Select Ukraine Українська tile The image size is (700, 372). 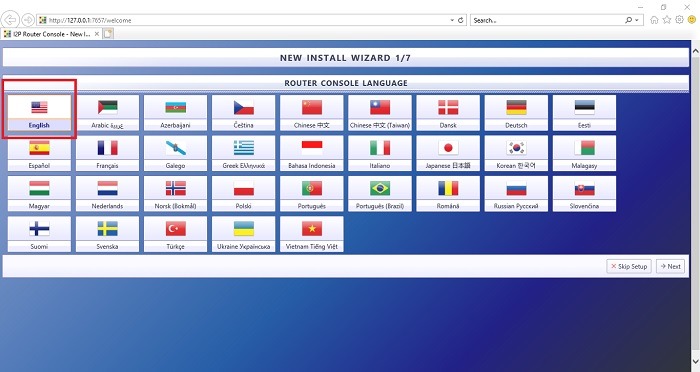[x=244, y=234]
